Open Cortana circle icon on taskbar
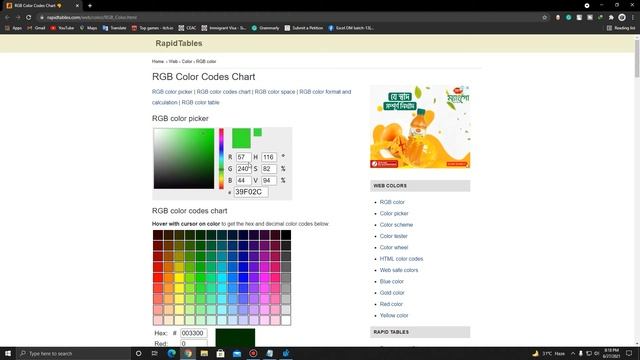The width and height of the screenshot is (640, 360). pyautogui.click(x=138, y=353)
